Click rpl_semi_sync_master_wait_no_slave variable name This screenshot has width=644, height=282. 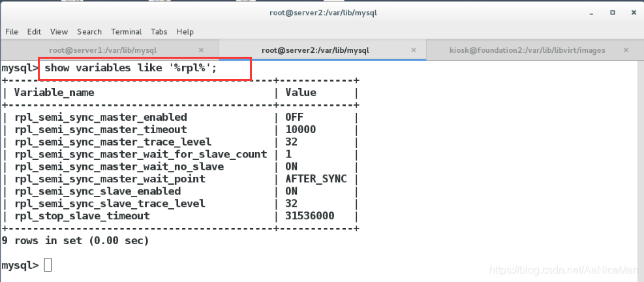[x=119, y=166]
